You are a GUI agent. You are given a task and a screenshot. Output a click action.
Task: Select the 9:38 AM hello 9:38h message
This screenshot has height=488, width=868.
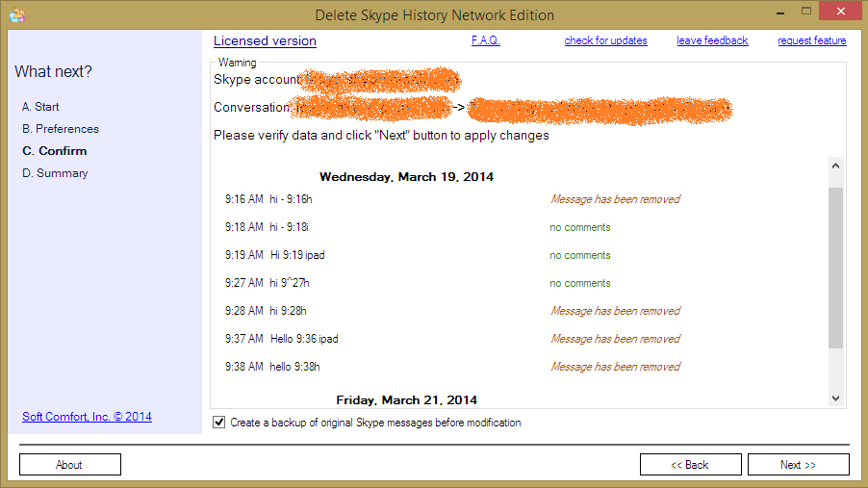(272, 367)
